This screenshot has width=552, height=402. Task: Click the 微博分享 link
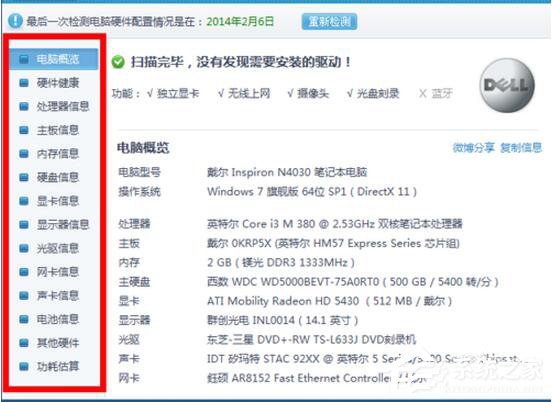[x=473, y=148]
